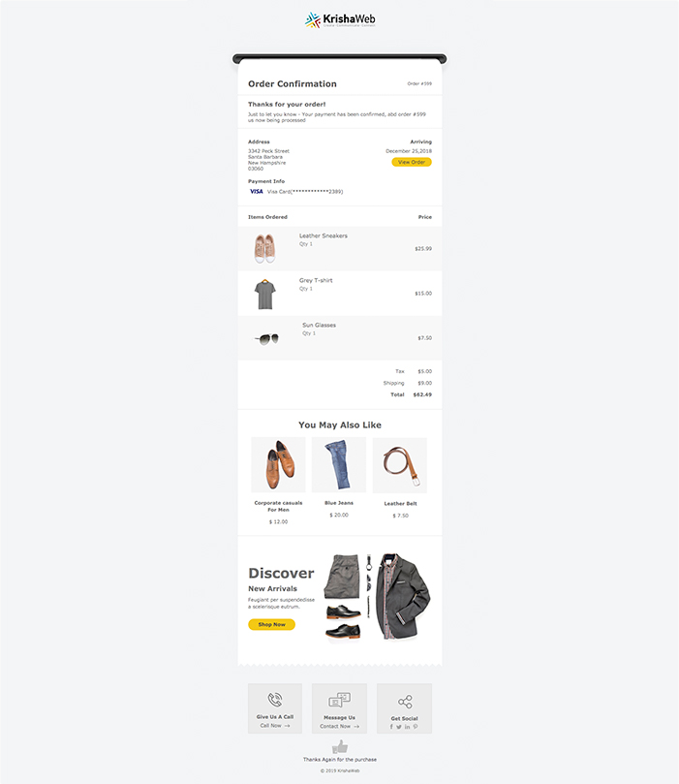
Task: Select the Leather Belt recommendation thumbnail
Action: tap(400, 465)
